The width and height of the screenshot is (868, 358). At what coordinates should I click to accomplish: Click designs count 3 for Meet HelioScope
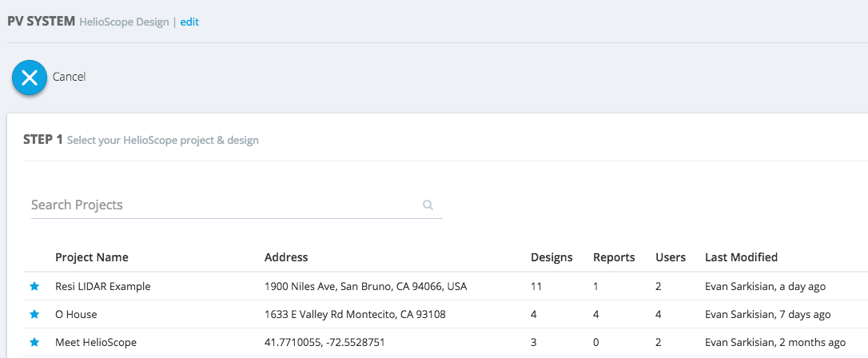click(534, 343)
